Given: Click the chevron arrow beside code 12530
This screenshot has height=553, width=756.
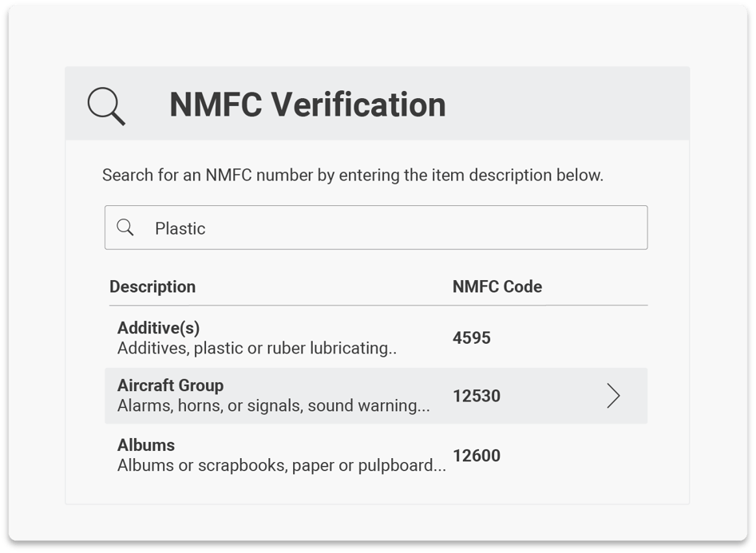Looking at the screenshot, I should tap(613, 395).
